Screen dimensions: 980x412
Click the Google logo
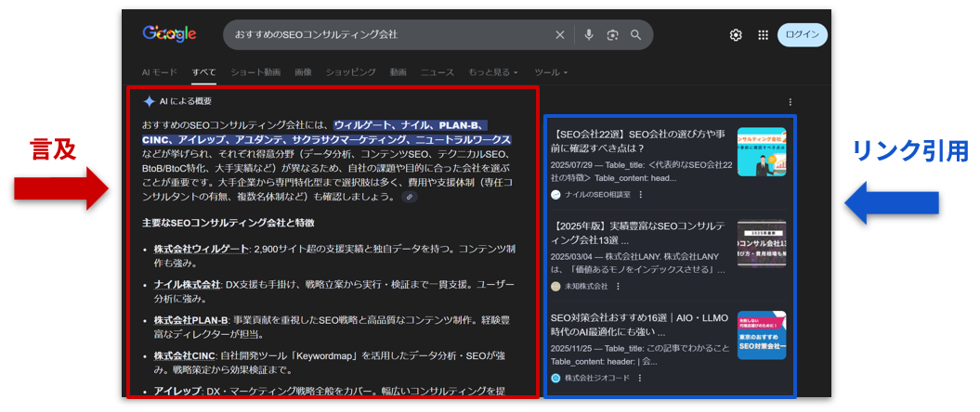click(169, 33)
